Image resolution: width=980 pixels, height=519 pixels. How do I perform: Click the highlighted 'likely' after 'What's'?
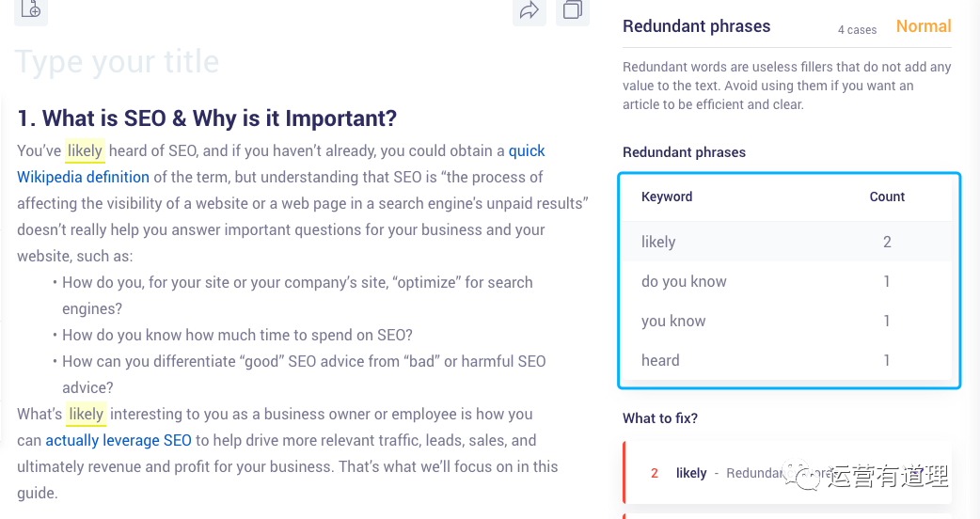(x=87, y=414)
